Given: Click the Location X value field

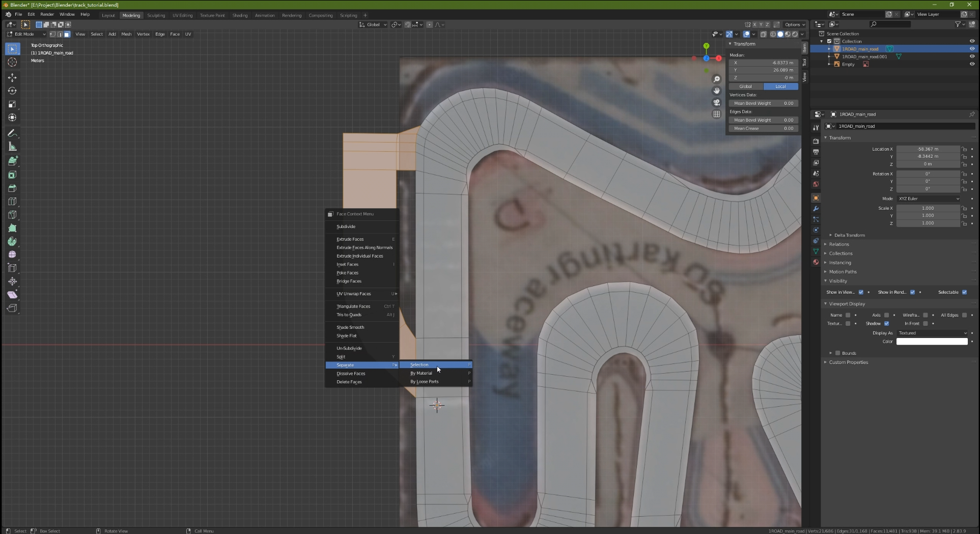Looking at the screenshot, I should pyautogui.click(x=928, y=149).
